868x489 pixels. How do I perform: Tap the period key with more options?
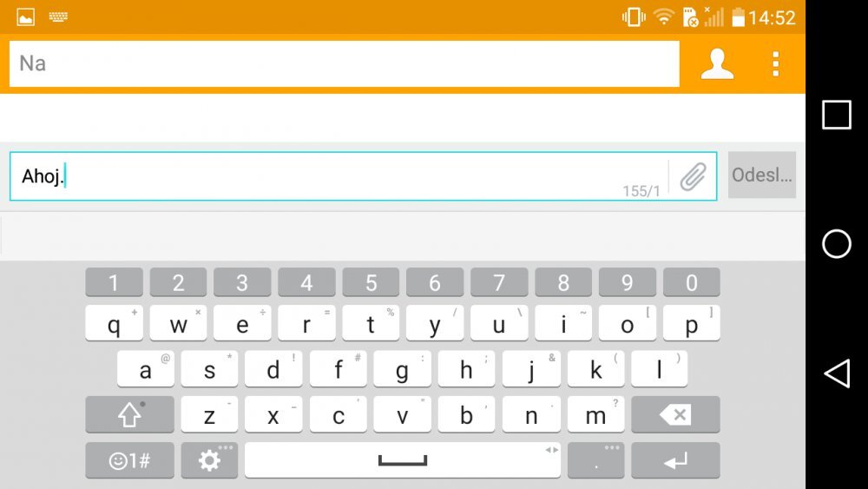pos(595,460)
